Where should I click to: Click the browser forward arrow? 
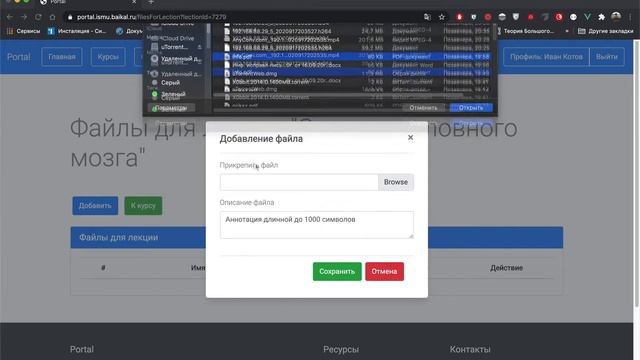coord(24,17)
